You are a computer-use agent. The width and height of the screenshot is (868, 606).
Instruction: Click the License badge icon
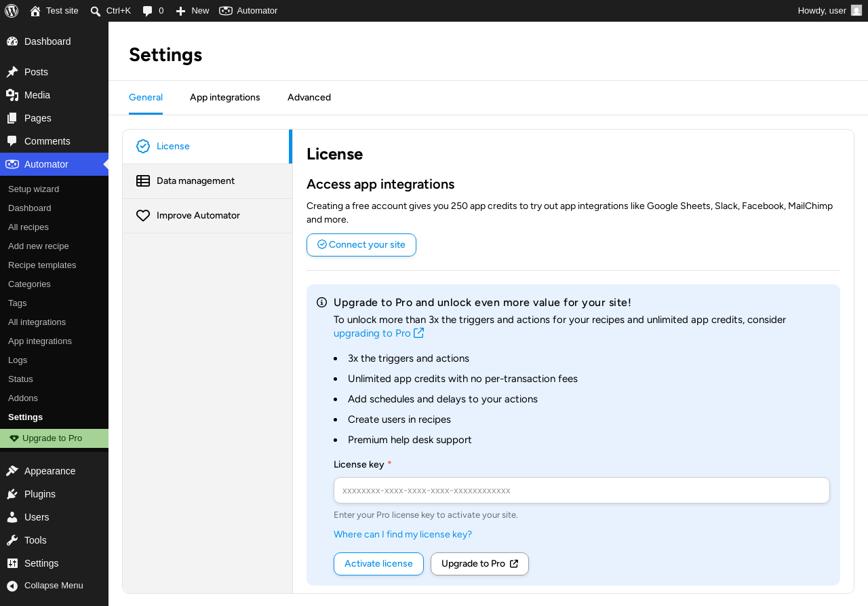coord(143,146)
